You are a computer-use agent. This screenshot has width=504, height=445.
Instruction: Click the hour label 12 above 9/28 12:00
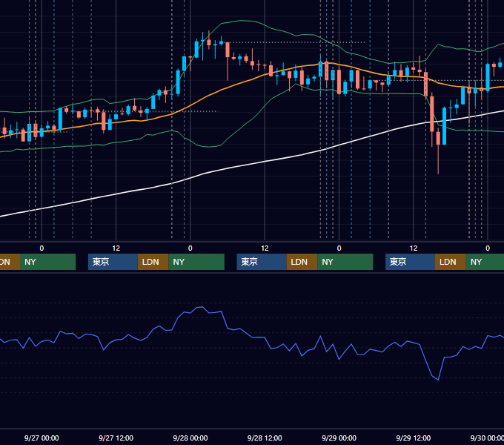coord(265,248)
